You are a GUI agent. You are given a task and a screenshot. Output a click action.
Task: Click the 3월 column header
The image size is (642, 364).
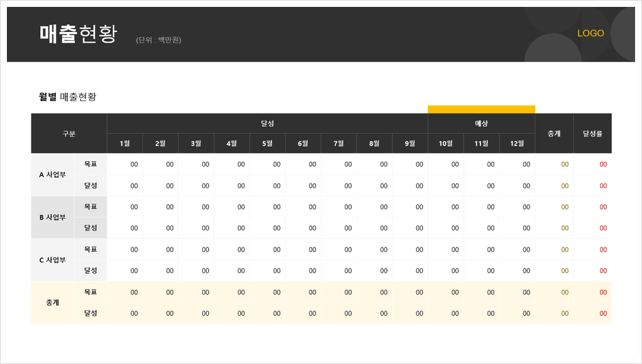tap(196, 144)
